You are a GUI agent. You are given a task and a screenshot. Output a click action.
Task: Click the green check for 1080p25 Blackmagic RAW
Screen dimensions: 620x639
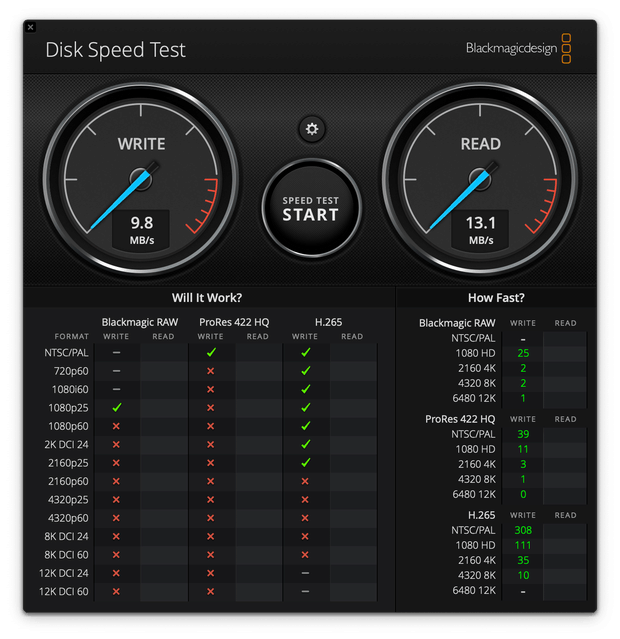[117, 408]
